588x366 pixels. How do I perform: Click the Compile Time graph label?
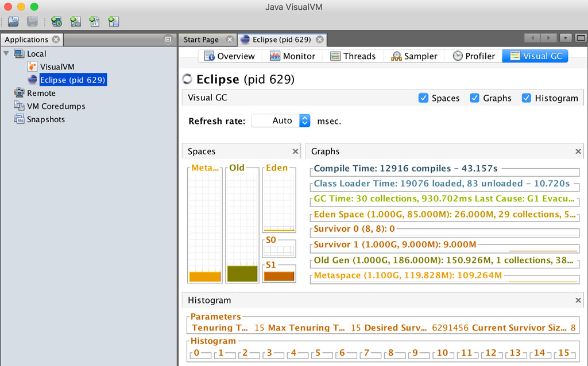click(406, 169)
